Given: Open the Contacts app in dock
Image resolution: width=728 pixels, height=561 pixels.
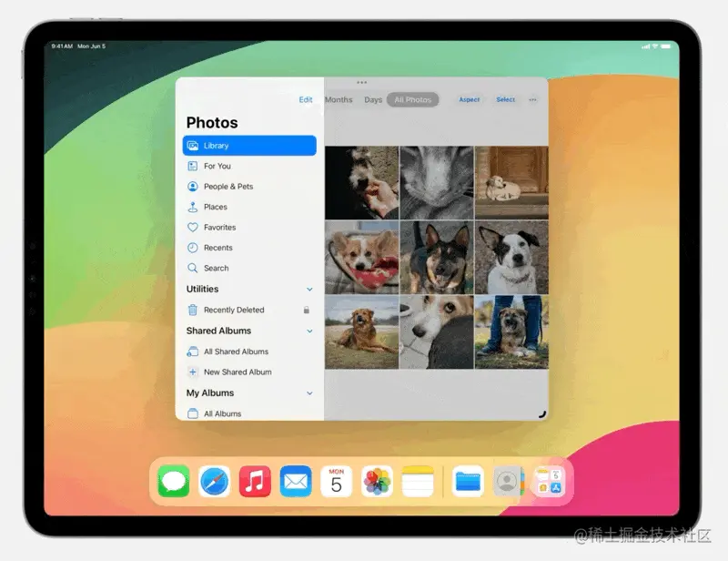Looking at the screenshot, I should pos(508,481).
